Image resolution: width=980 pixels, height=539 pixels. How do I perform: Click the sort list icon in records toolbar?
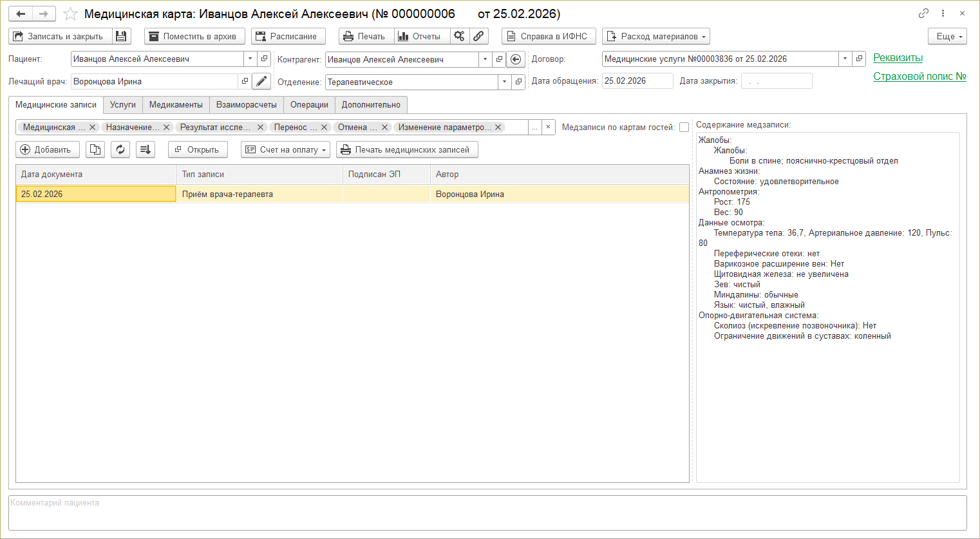tap(146, 149)
